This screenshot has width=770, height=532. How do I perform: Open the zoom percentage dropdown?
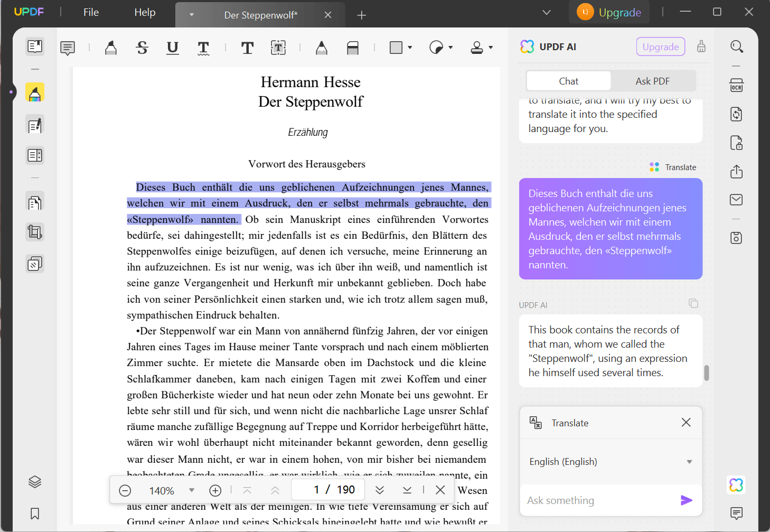pyautogui.click(x=191, y=490)
